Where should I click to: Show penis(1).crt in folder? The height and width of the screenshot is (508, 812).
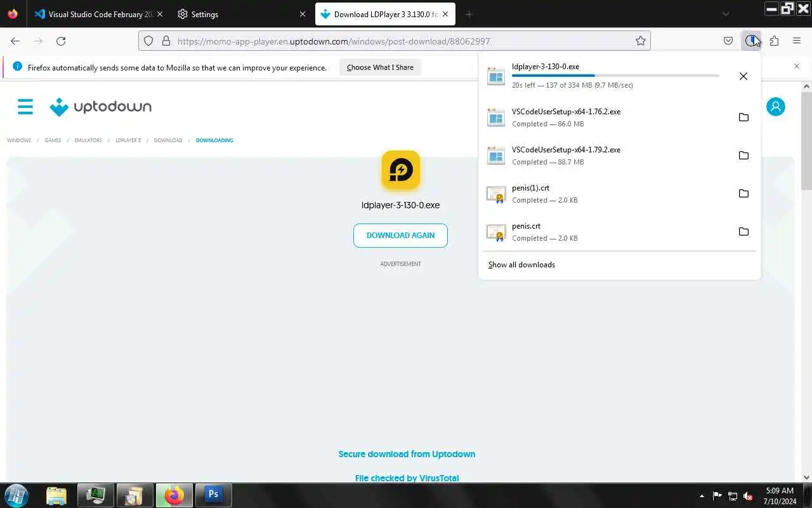tap(743, 193)
